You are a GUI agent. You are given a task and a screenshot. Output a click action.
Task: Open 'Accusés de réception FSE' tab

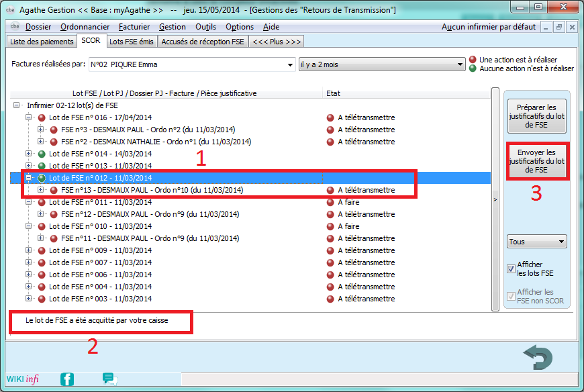tap(203, 42)
